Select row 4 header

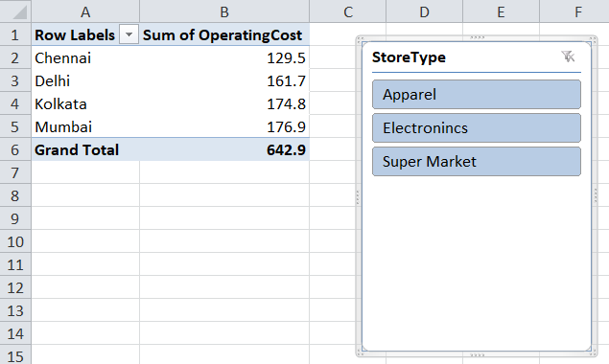click(15, 103)
